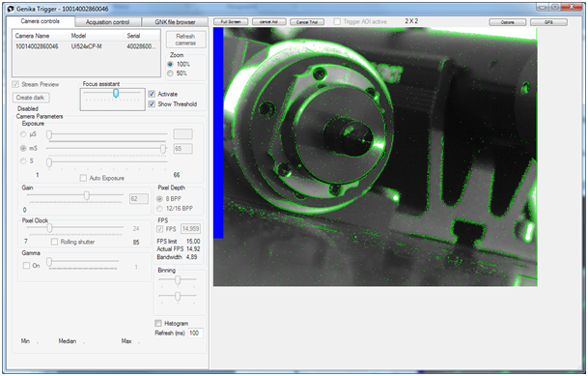The height and width of the screenshot is (376, 588).
Task: Select the 50% zoom radio button
Action: click(170, 73)
